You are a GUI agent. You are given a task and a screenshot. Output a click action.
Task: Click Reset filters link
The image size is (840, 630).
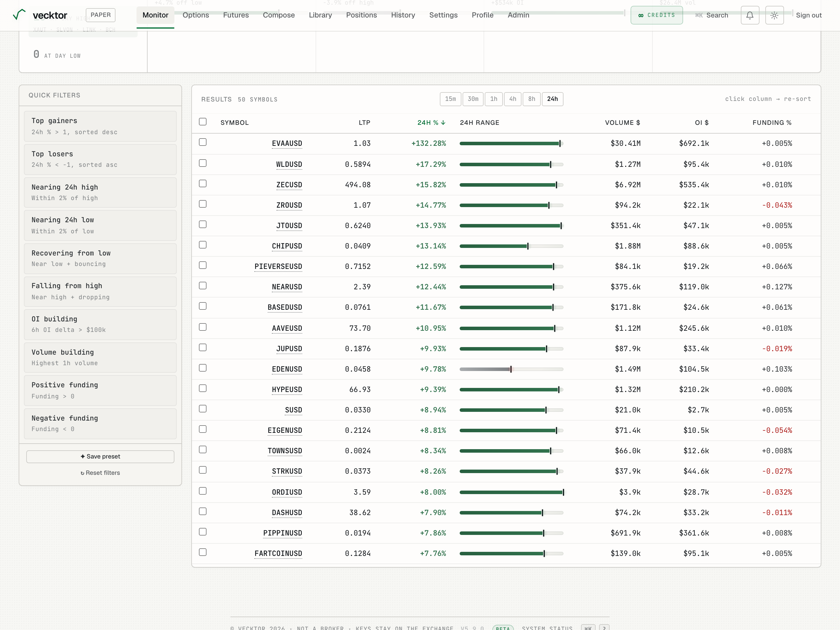[100, 473]
